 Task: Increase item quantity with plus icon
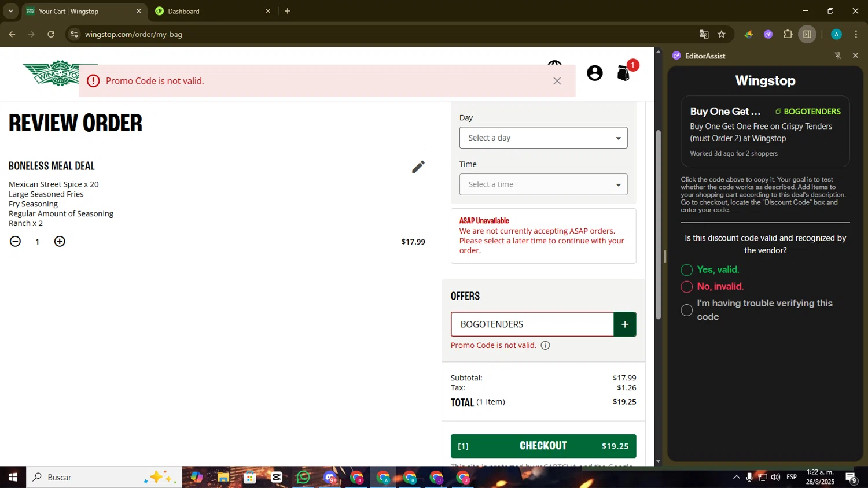click(60, 242)
